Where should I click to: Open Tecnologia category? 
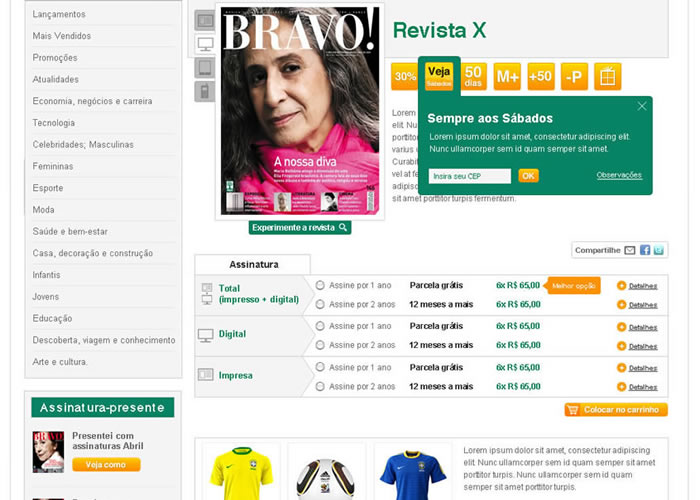pyautogui.click(x=54, y=123)
